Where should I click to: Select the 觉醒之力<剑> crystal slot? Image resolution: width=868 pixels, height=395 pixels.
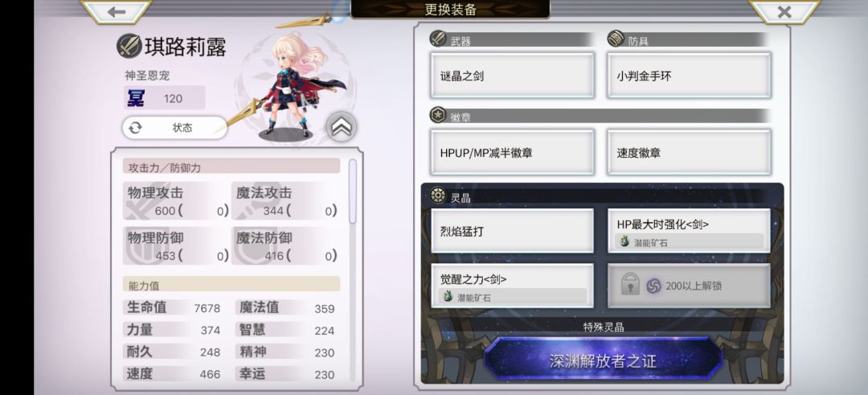coord(512,286)
